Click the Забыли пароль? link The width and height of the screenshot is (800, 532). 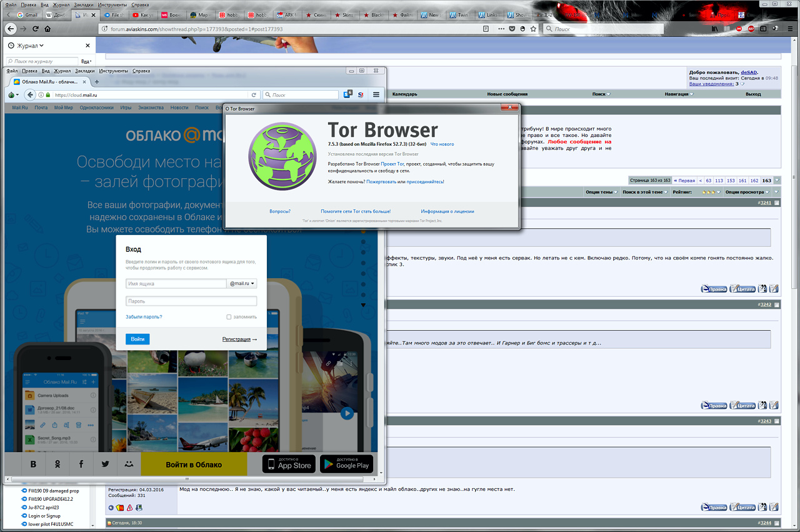coord(144,317)
